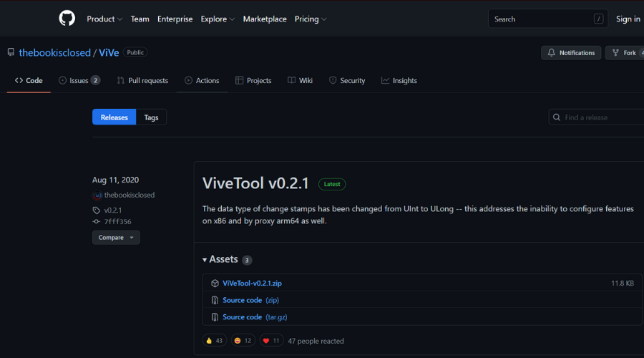This screenshot has width=644, height=358.
Task: Expand the Explore navigation menu
Action: pyautogui.click(x=218, y=19)
